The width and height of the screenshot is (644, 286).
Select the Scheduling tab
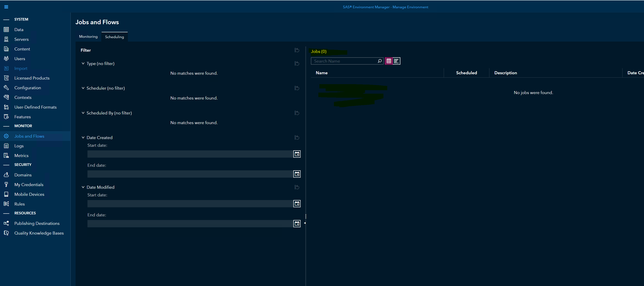pyautogui.click(x=115, y=37)
